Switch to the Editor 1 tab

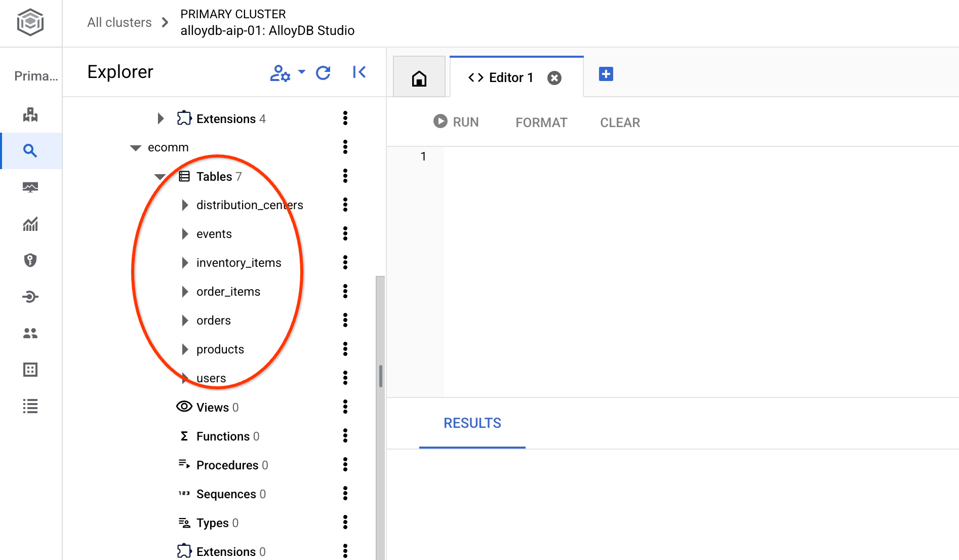point(500,77)
